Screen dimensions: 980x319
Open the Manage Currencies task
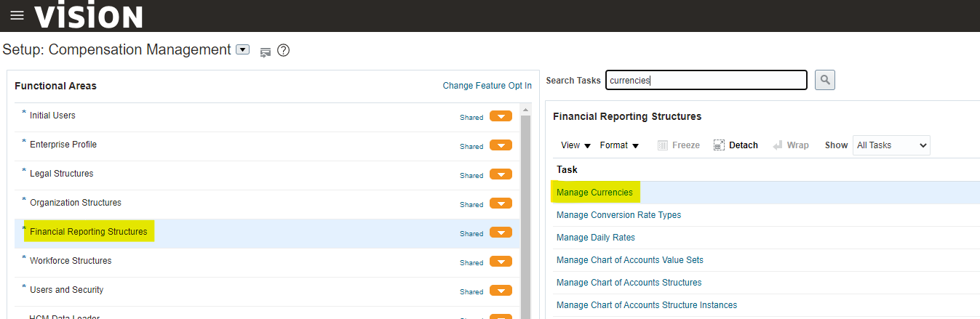click(x=594, y=193)
